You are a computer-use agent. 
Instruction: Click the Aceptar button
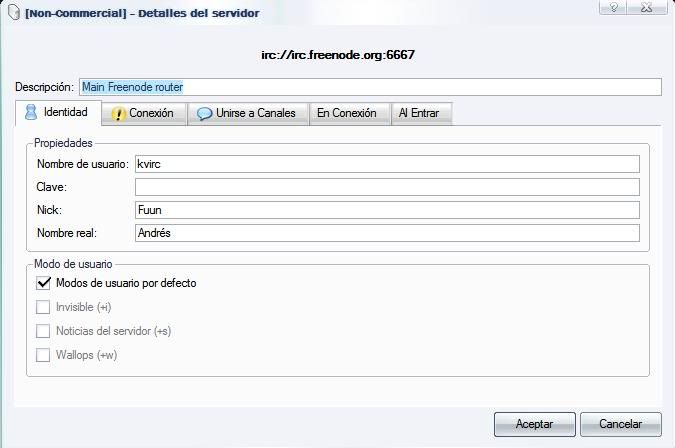(x=535, y=424)
